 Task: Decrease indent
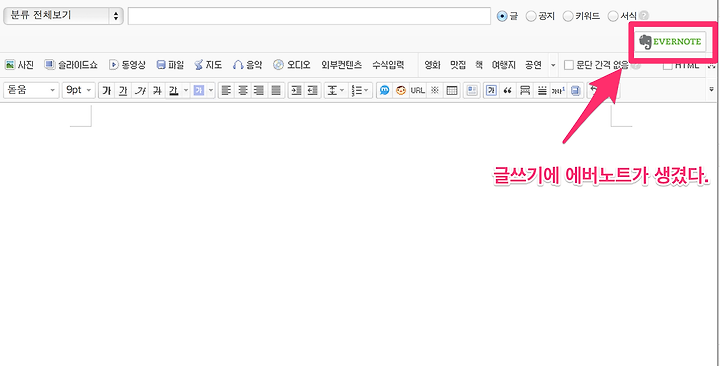tap(313, 90)
